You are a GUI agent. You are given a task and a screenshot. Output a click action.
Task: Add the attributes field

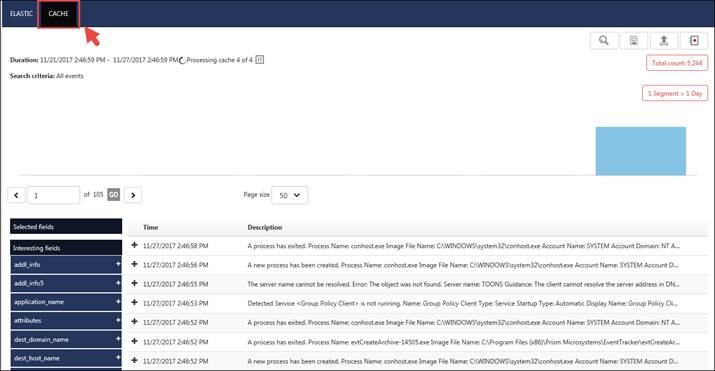[118, 320]
